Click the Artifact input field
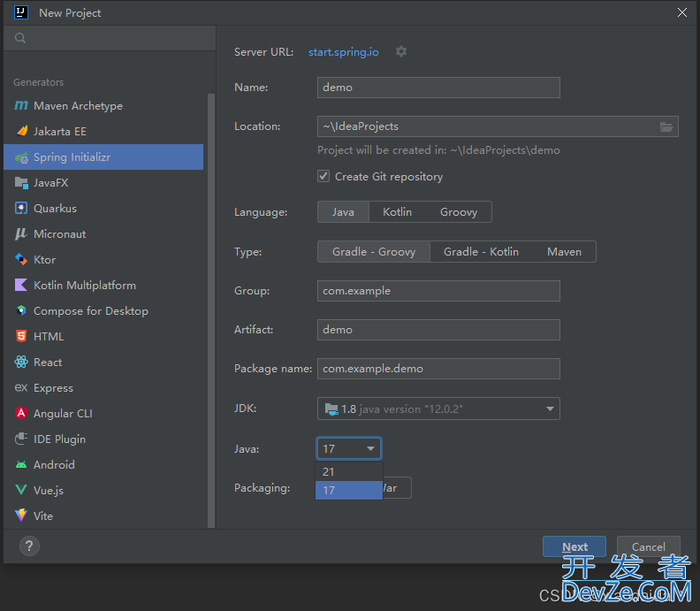Viewport: 700px width, 611px height. pos(438,330)
